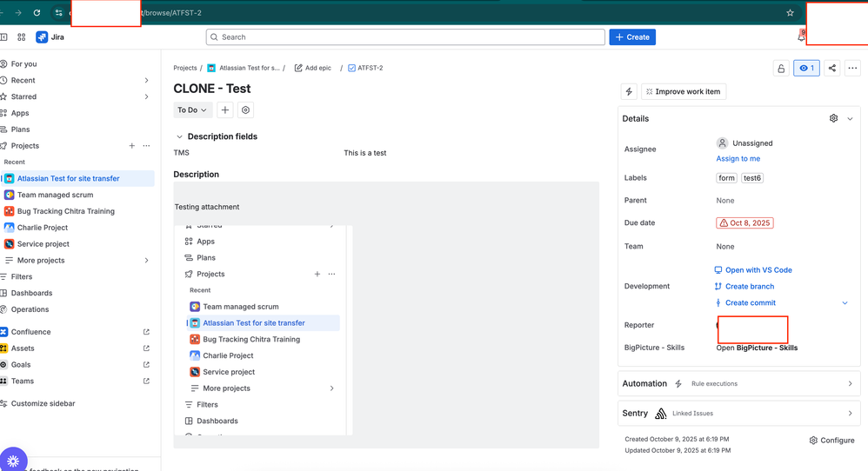Open Assets in the sidebar

pyautogui.click(x=23, y=348)
